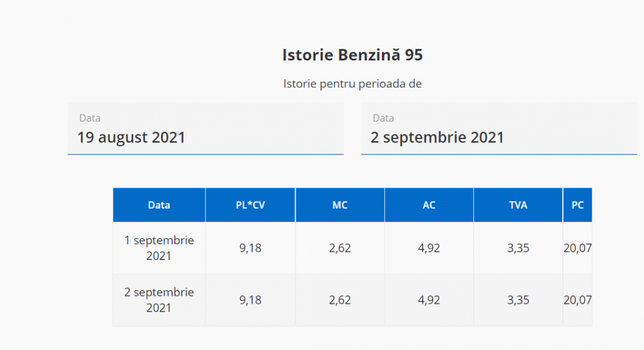This screenshot has width=644, height=350.
Task: Click MC value in the 2 septembrie row
Action: (x=340, y=300)
